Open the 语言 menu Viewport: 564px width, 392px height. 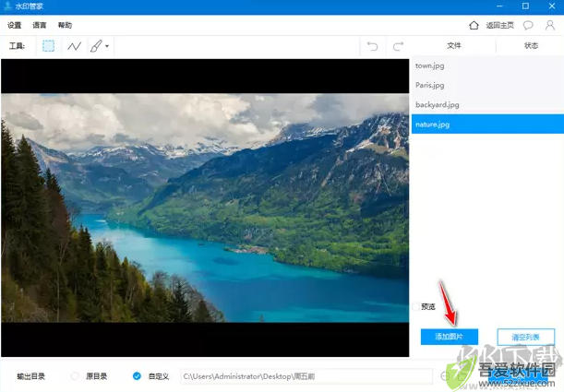click(40, 25)
